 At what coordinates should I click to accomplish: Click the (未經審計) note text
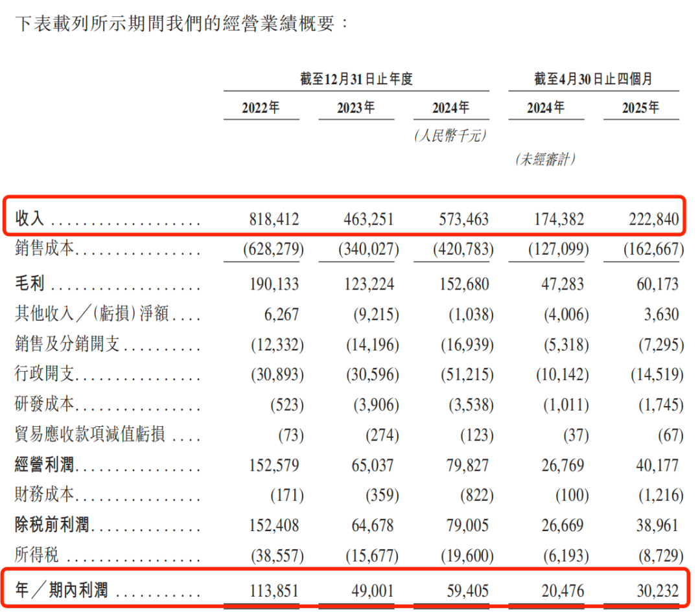point(546,159)
